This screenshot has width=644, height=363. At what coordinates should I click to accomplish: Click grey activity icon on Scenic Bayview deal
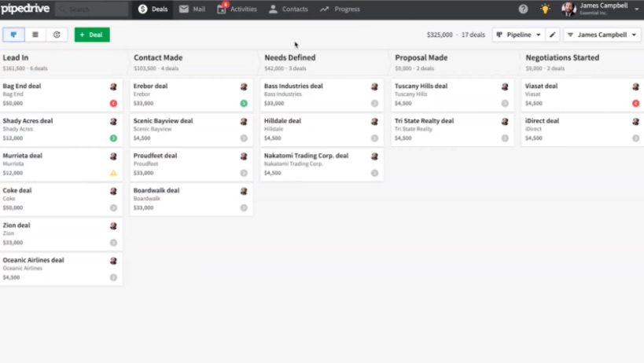[x=244, y=138]
